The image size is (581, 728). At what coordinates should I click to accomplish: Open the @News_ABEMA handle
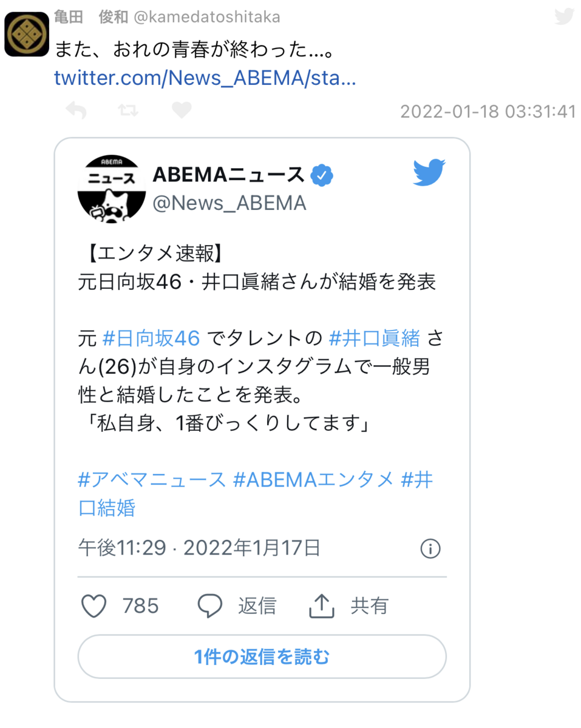pyautogui.click(x=229, y=203)
